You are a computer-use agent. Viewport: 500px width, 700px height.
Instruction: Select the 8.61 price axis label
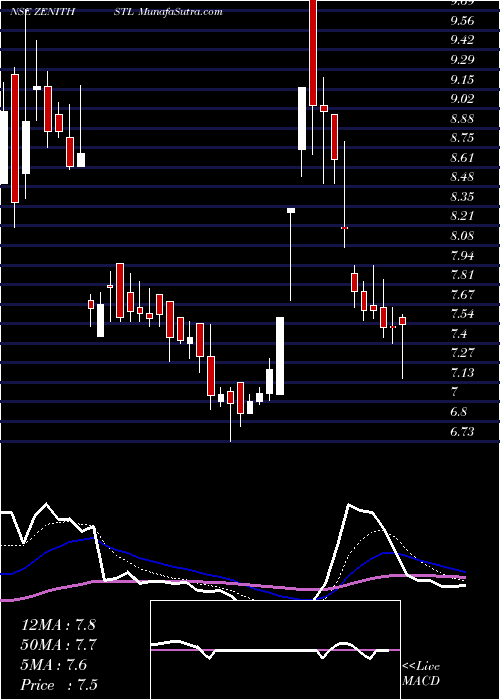tap(462, 158)
